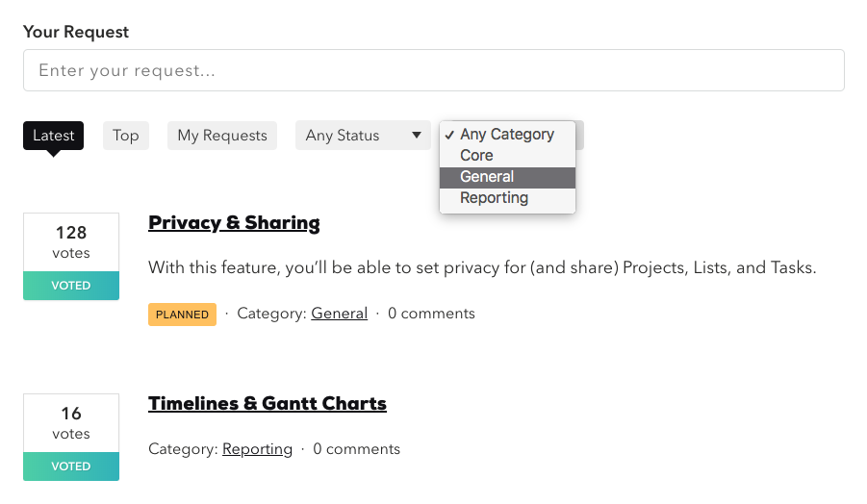867x504 pixels.
Task: Select Any Category in the dropdown
Action: (x=507, y=135)
